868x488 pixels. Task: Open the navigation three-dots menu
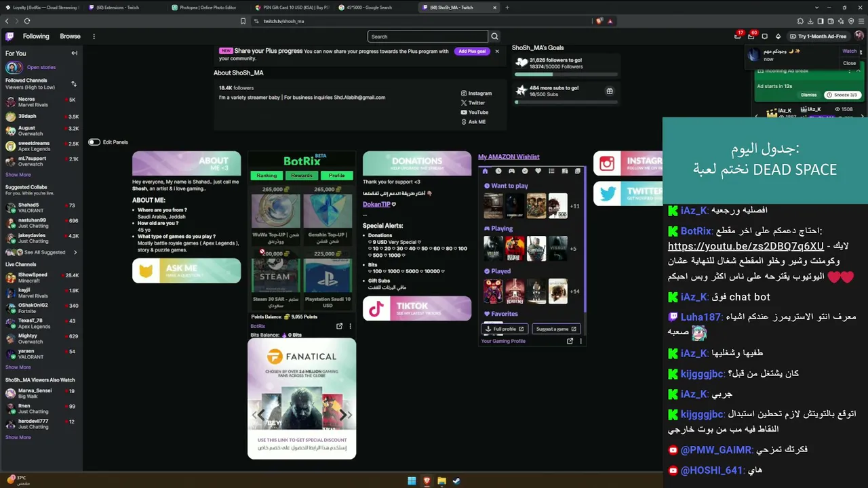coord(94,37)
